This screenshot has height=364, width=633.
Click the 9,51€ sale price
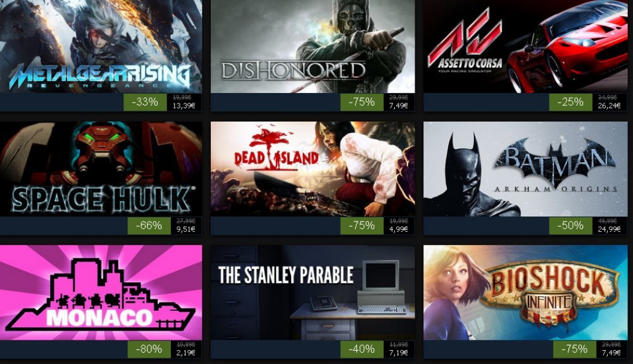point(185,229)
